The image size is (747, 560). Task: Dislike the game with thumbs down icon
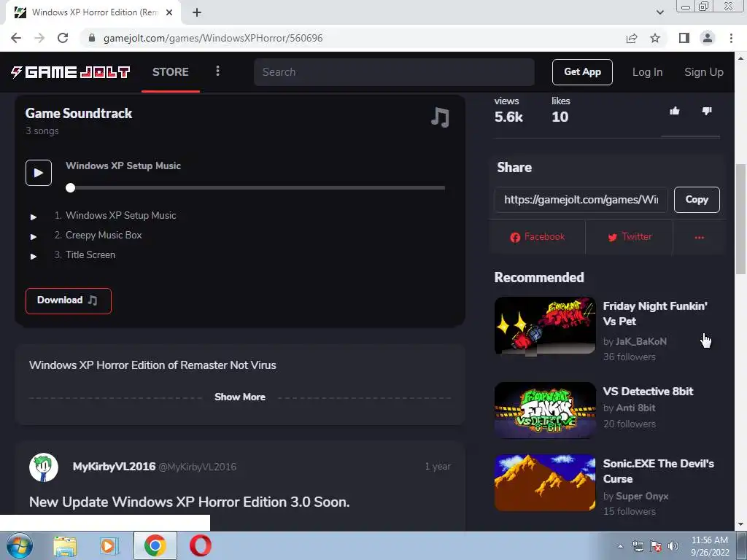(x=707, y=111)
